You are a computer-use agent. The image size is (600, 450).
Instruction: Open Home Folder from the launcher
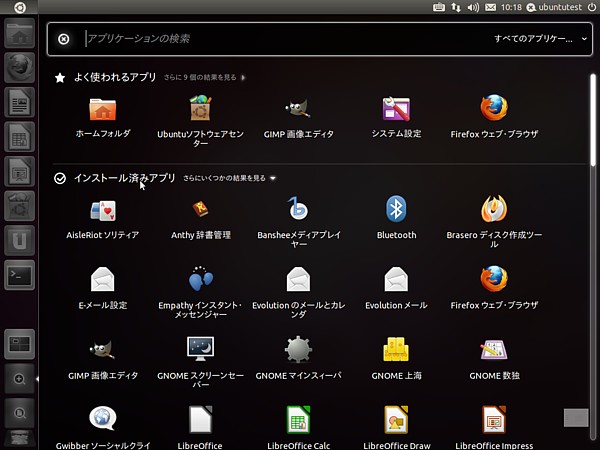20,33
